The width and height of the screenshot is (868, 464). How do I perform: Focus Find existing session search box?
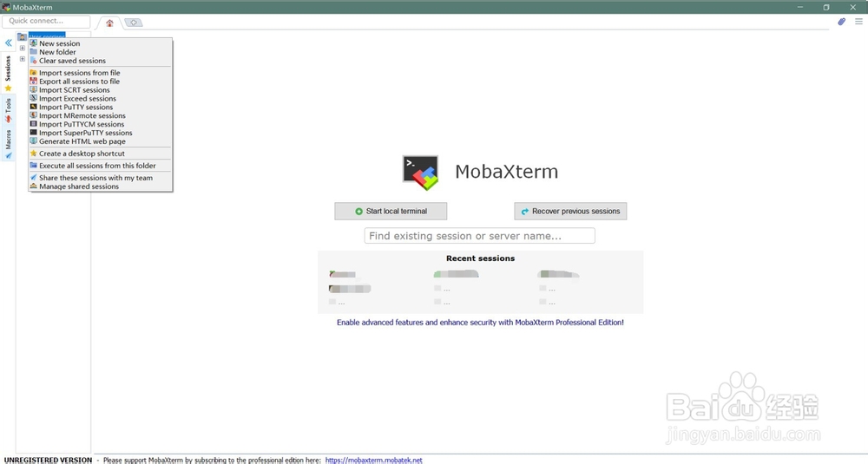point(479,236)
